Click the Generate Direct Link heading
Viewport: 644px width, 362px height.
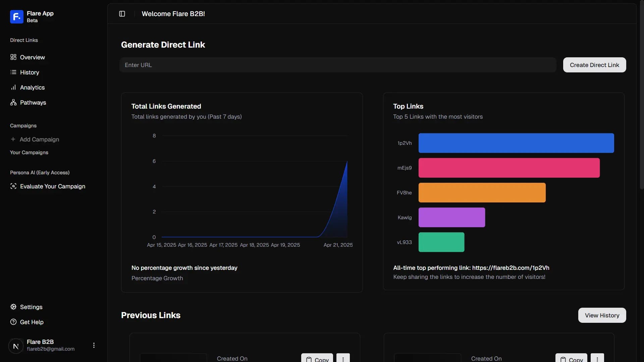point(163,45)
